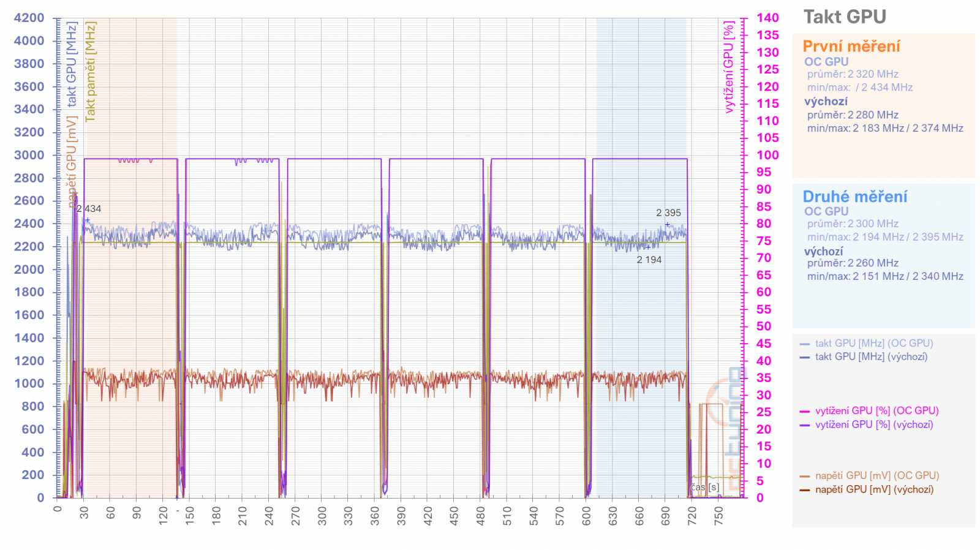980x550 pixels.
Task: Click the "Takt paměti [MHz]" axis title
Action: pyautogui.click(x=90, y=72)
